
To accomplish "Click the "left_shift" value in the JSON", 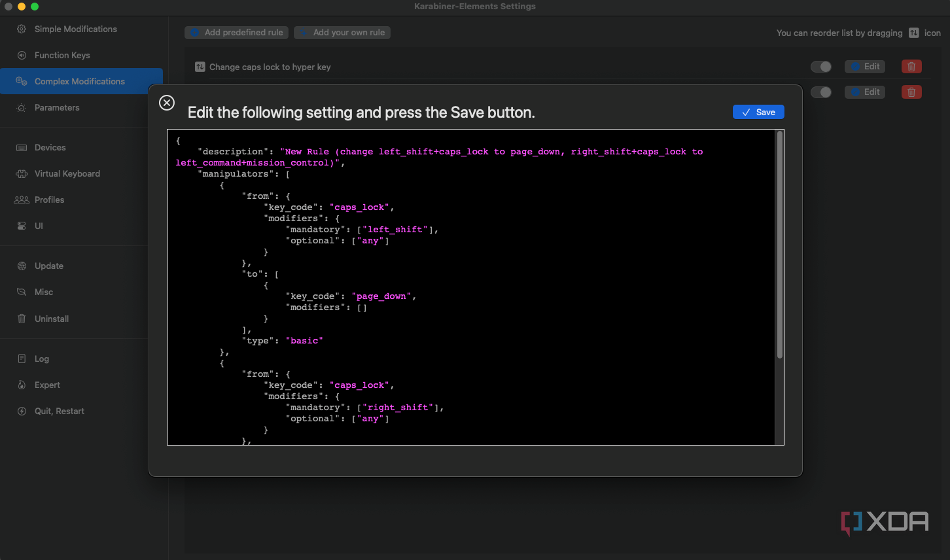I will point(395,230).
